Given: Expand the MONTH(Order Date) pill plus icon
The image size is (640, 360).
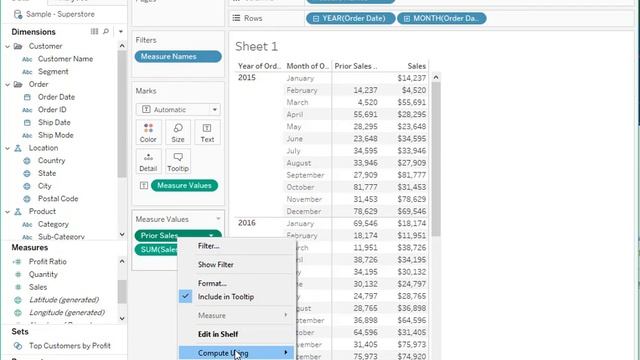Looking at the screenshot, I should [407, 18].
